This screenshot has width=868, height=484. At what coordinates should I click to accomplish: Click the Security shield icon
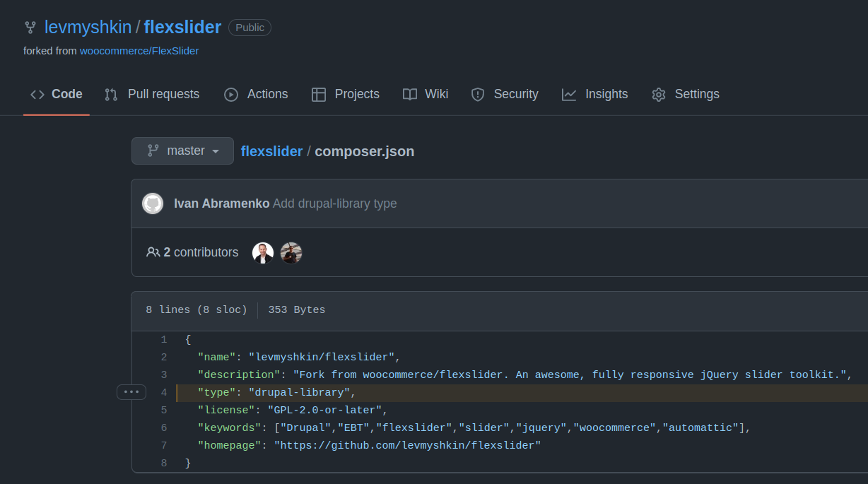coord(478,93)
